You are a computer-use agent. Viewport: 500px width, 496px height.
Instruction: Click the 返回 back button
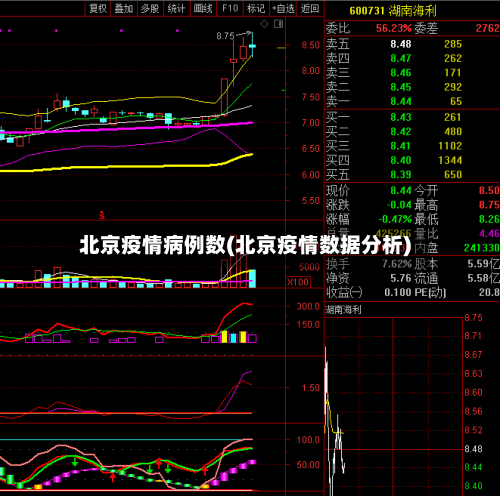[310, 8]
